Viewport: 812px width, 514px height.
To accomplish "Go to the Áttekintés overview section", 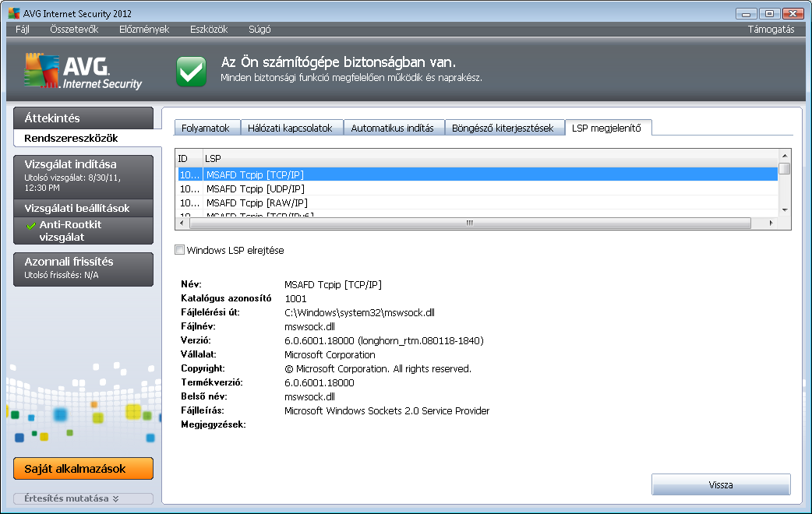I will pos(83,118).
